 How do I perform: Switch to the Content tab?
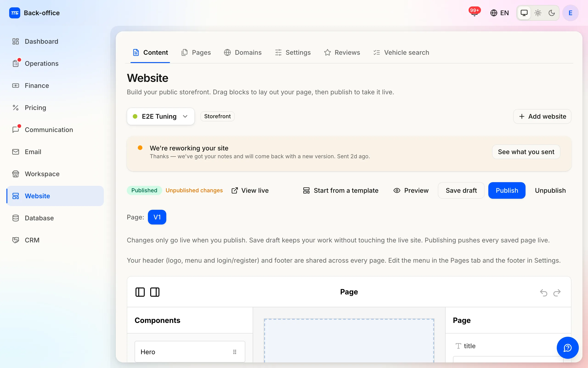click(x=150, y=53)
